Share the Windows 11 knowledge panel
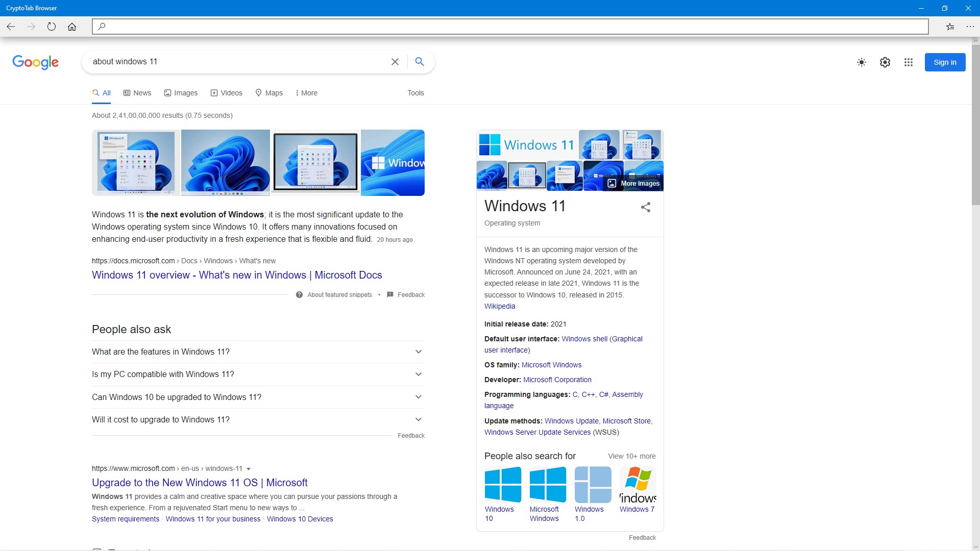 [x=645, y=207]
